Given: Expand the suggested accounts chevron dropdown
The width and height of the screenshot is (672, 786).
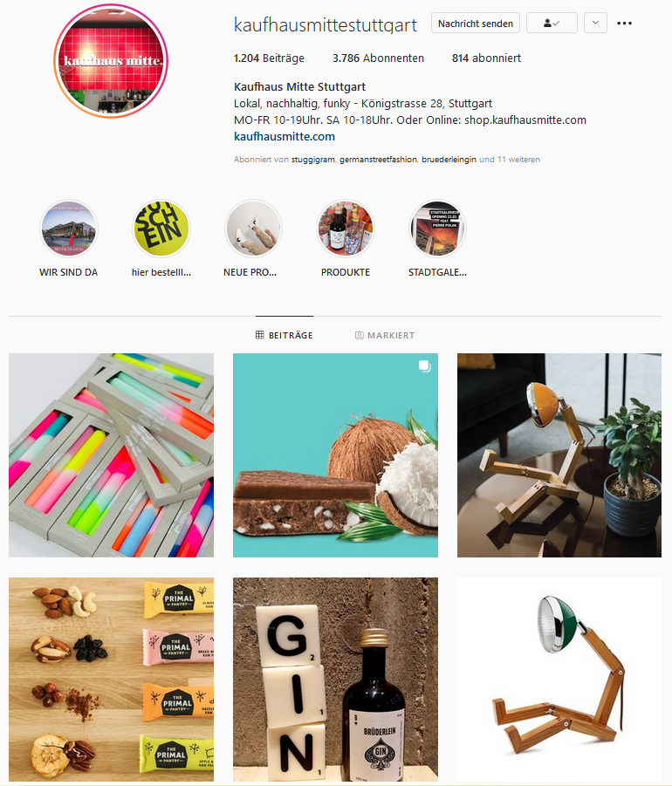Looking at the screenshot, I should click(595, 23).
